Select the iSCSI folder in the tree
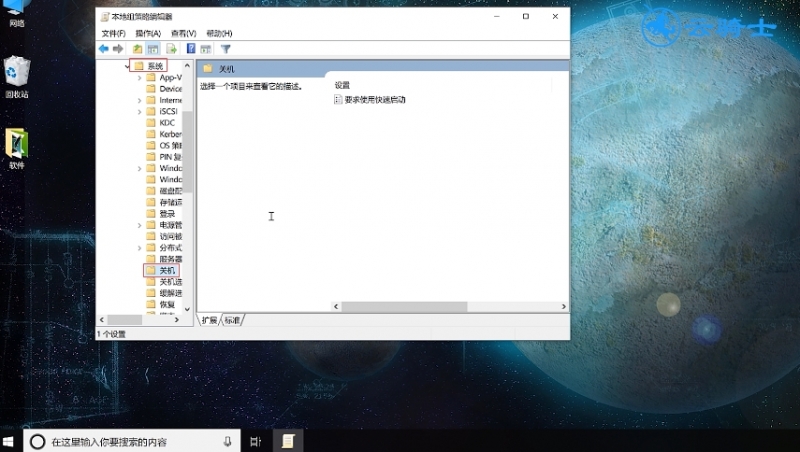The width and height of the screenshot is (800, 452). click(x=162, y=111)
